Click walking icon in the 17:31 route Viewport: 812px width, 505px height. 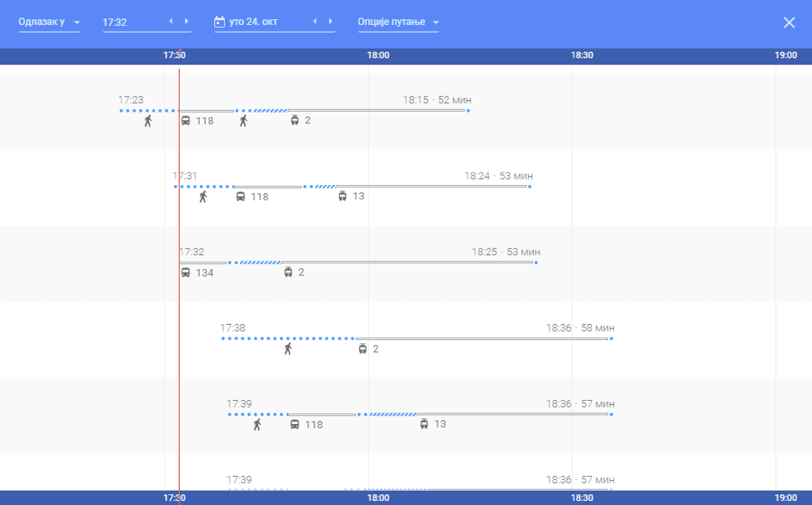tap(202, 197)
